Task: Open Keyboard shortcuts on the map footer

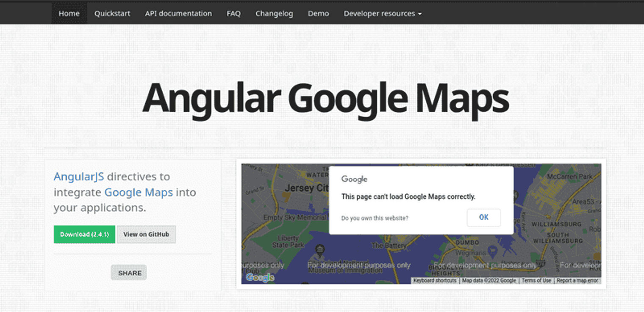Action: (x=435, y=280)
